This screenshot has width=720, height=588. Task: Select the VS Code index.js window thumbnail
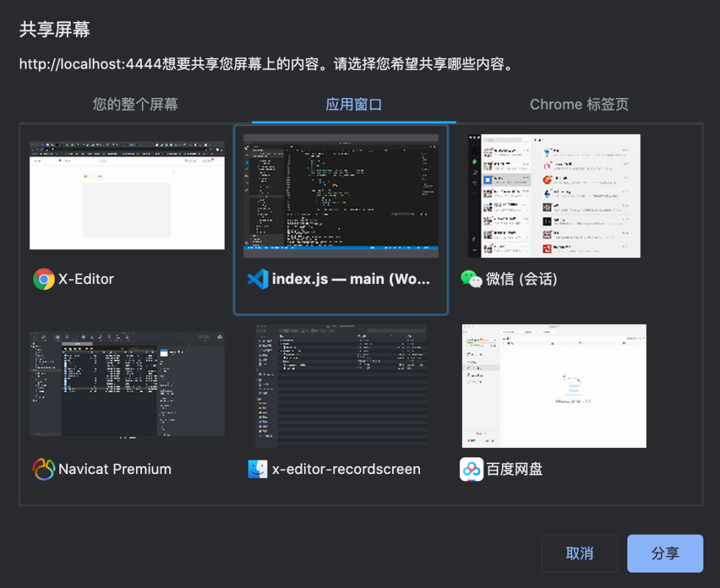click(x=341, y=196)
